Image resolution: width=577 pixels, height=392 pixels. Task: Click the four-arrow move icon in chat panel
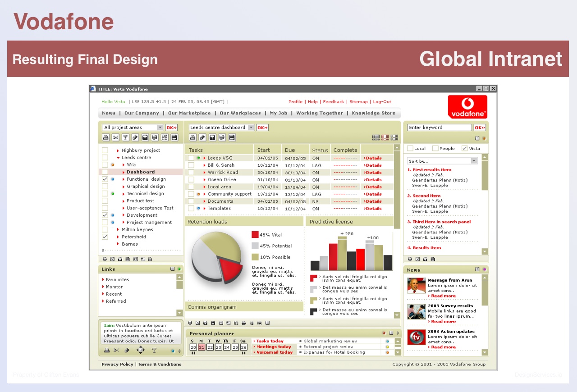pos(140,350)
